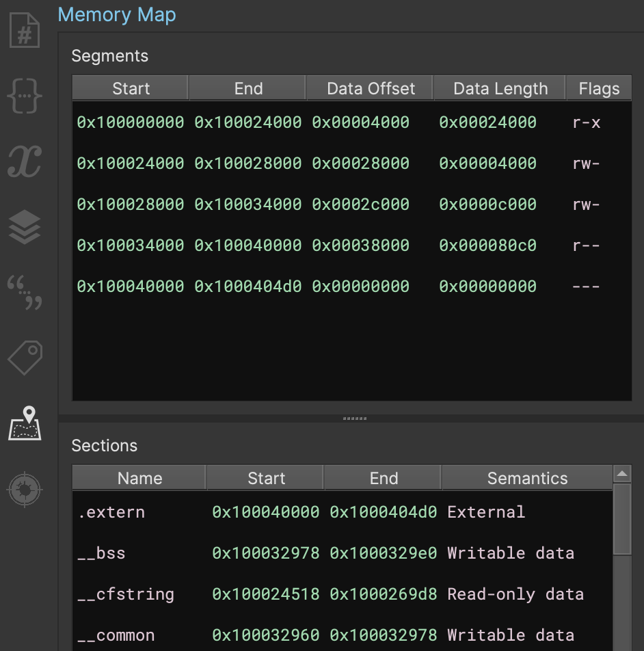Image resolution: width=644 pixels, height=651 pixels.
Task: Open the Symbols hash sidebar icon
Action: coord(25,30)
